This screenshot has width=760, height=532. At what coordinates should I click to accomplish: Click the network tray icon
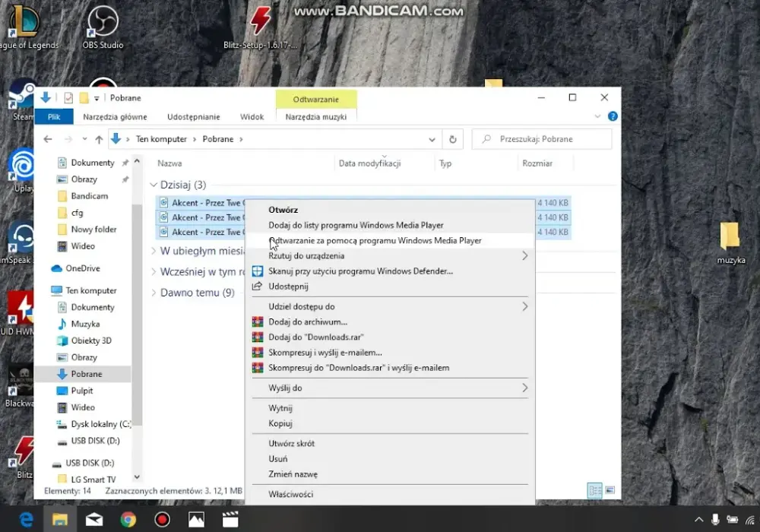750,519
